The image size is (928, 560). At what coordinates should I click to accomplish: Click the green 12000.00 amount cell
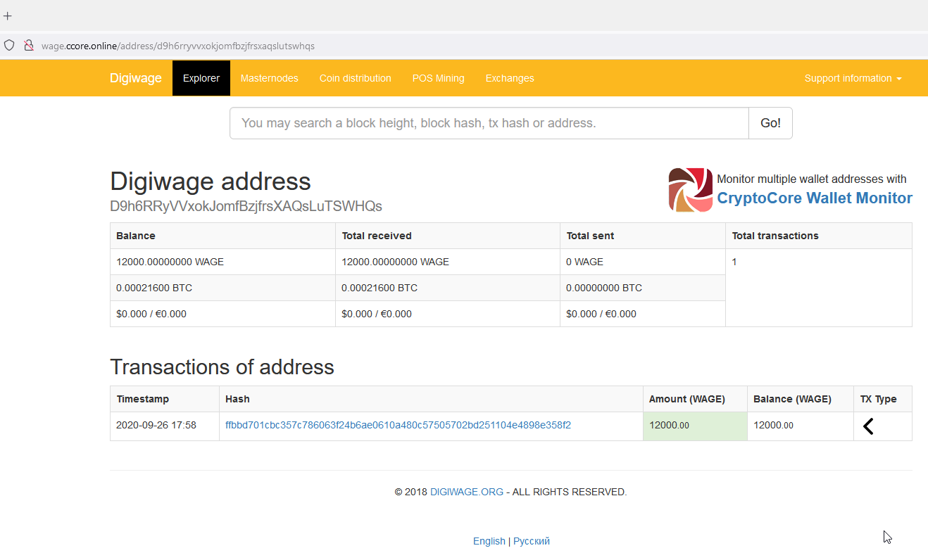coord(695,426)
